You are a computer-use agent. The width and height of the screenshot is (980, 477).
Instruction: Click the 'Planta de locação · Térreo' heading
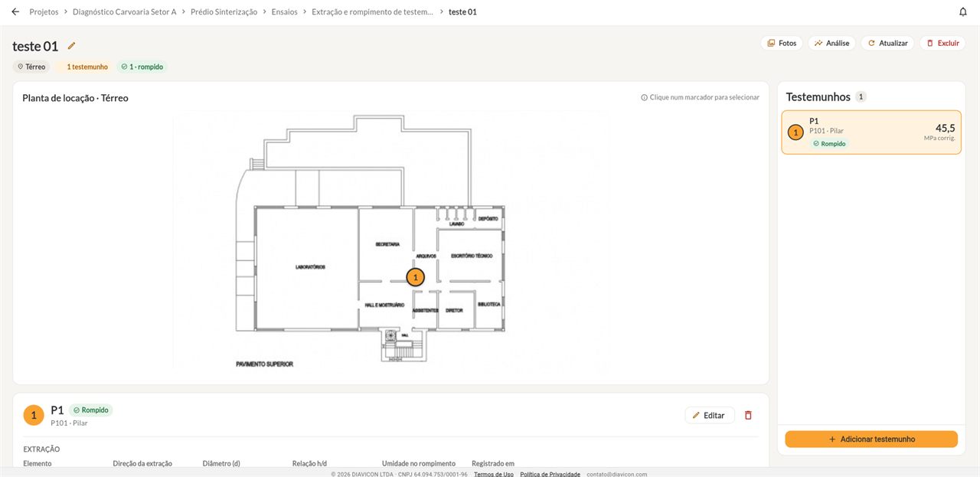pos(75,98)
